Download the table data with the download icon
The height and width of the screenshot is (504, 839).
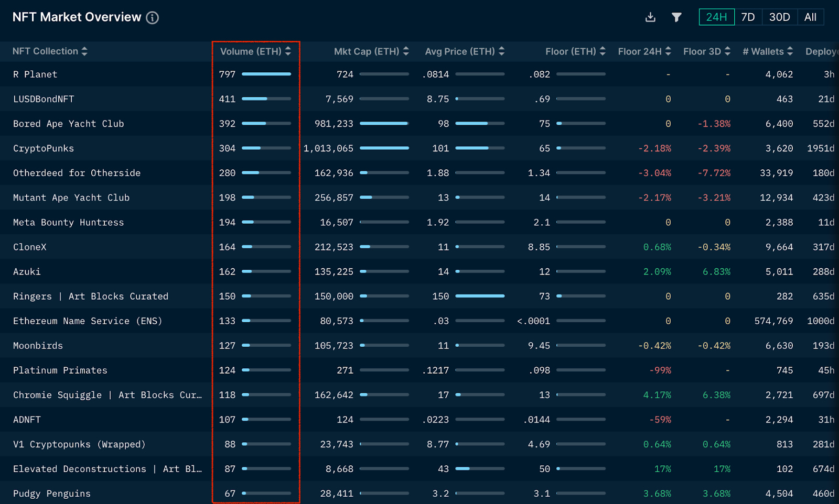pyautogui.click(x=650, y=17)
